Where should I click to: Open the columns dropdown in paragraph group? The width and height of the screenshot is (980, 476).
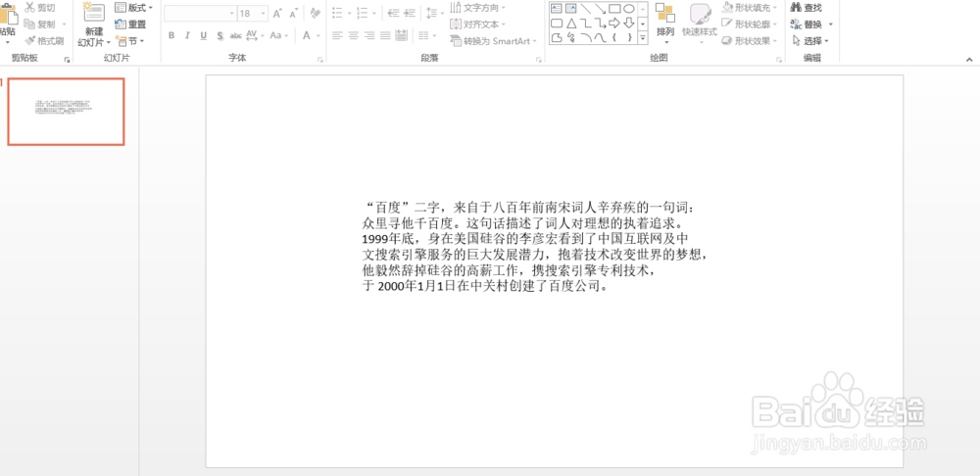[x=428, y=35]
